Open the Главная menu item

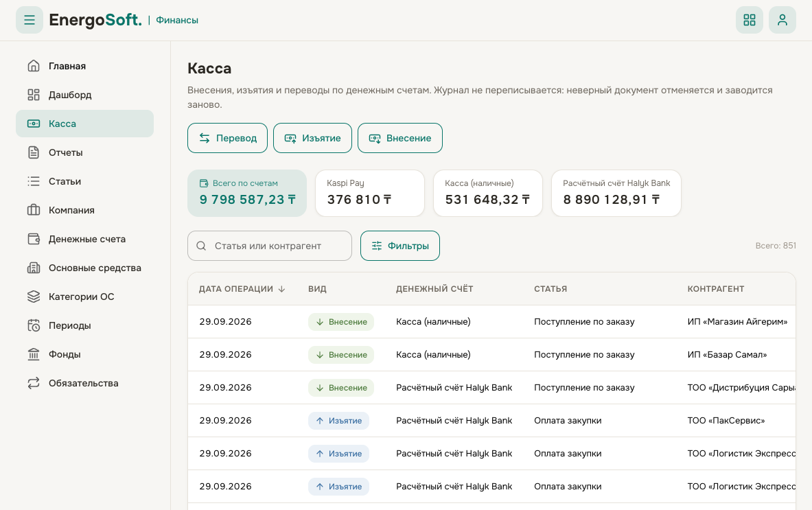click(85, 66)
